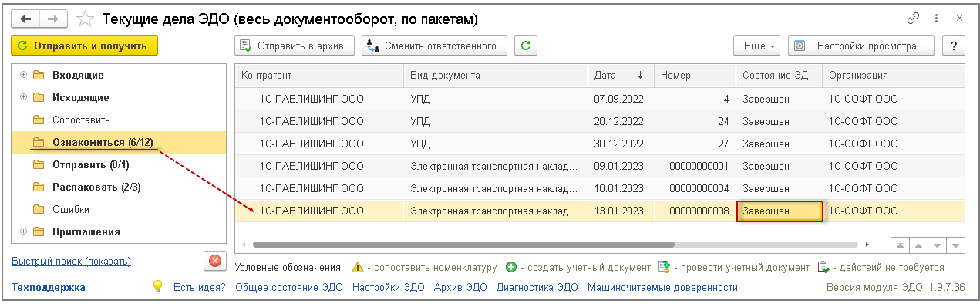Click legend icon for действий не требуется
The width and height of the screenshot is (980, 304).
(x=823, y=267)
